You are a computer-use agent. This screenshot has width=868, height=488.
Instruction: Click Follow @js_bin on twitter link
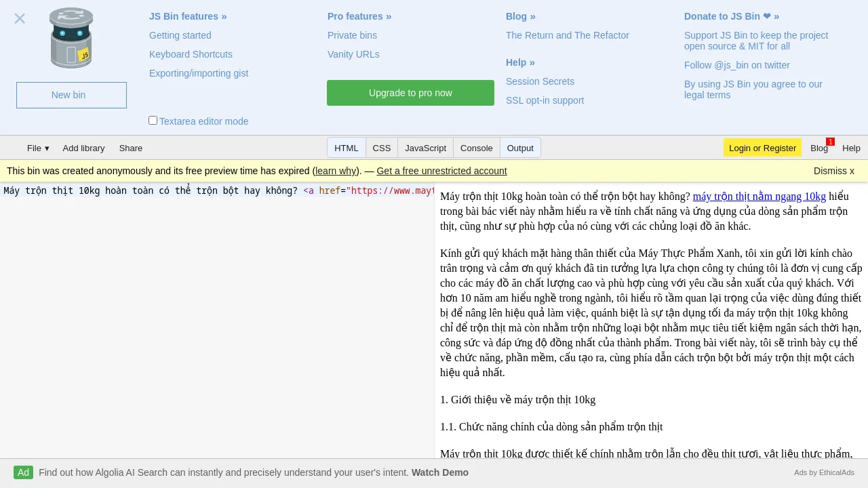(x=737, y=65)
